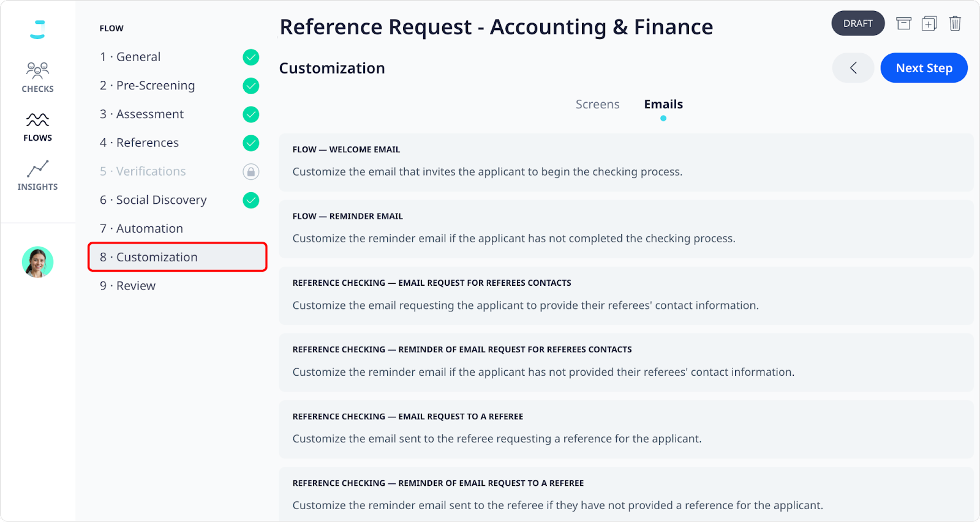The width and height of the screenshot is (980, 522).
Task: Click the app logo icon
Action: point(38,29)
